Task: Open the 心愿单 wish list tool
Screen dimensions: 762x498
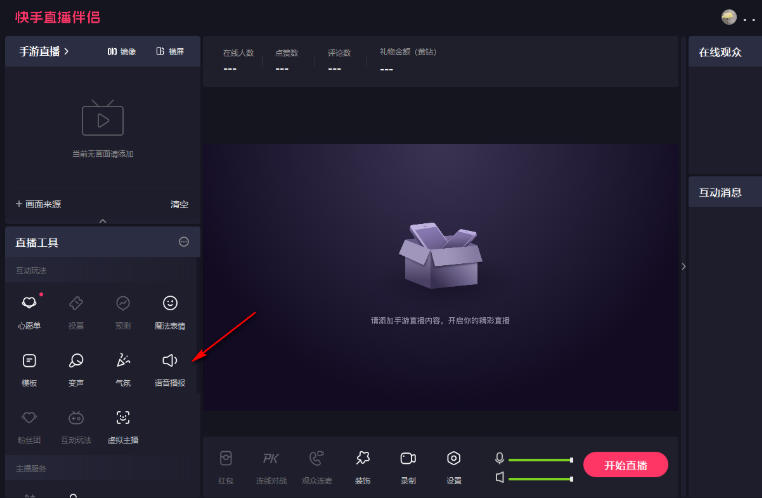Action: (30, 303)
